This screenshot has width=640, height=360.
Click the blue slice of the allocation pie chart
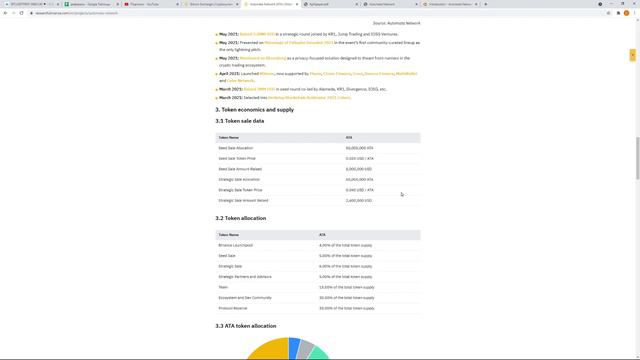[294, 347]
